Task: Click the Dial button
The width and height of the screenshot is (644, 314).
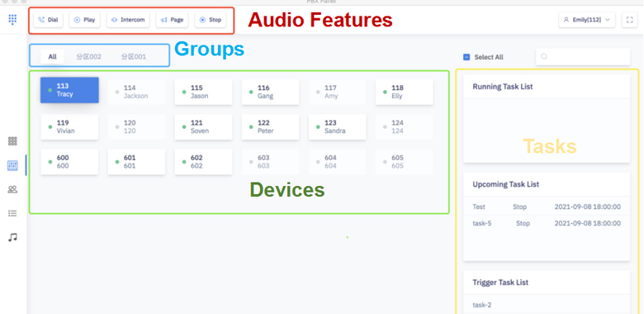Action: pos(49,20)
